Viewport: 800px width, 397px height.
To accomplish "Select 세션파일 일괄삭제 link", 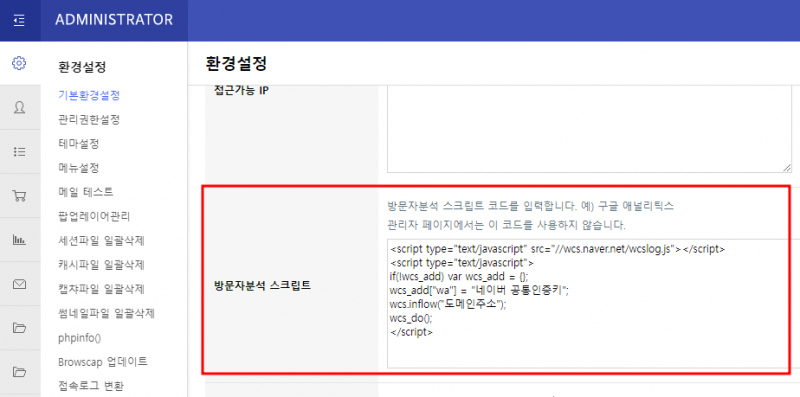I will tap(101, 240).
